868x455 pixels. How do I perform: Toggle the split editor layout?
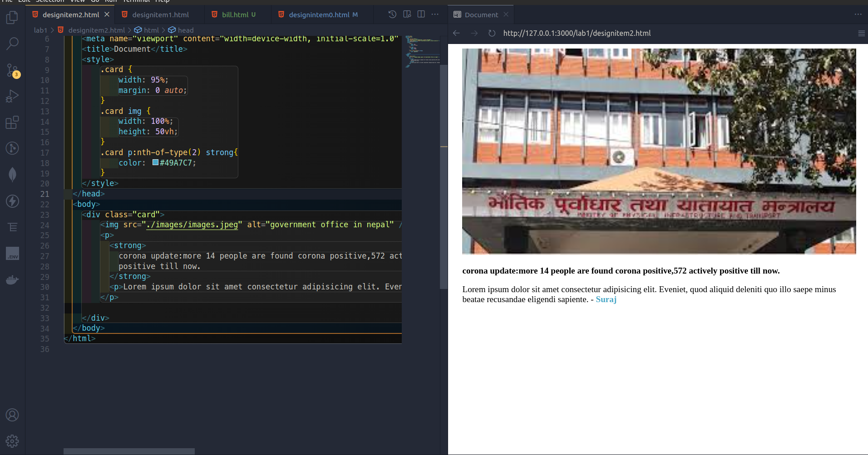tap(421, 14)
